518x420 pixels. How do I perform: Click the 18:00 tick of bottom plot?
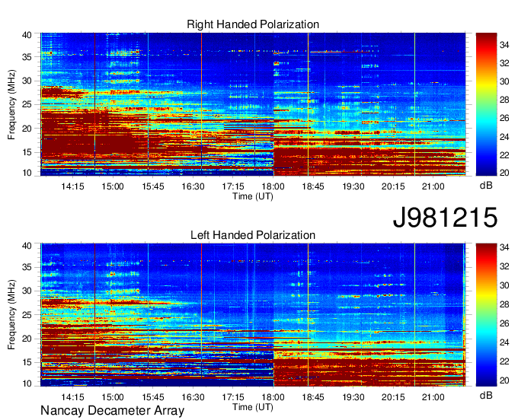273,397
